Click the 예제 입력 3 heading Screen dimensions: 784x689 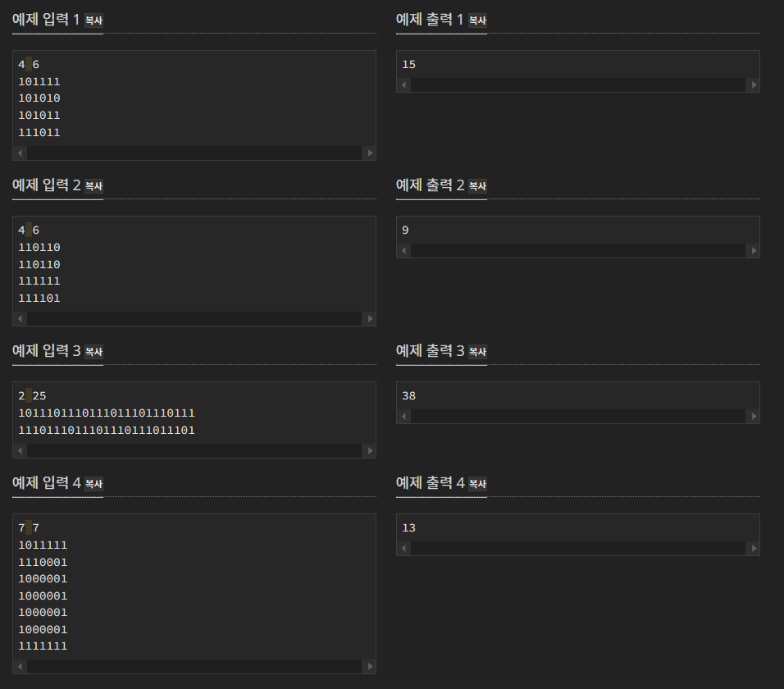coord(46,350)
